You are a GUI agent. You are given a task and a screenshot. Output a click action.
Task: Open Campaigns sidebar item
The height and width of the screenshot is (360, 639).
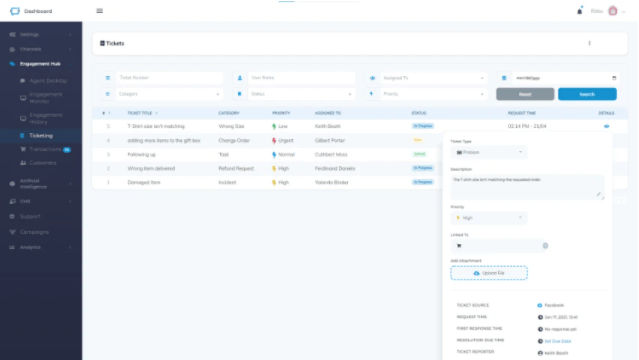tap(34, 232)
